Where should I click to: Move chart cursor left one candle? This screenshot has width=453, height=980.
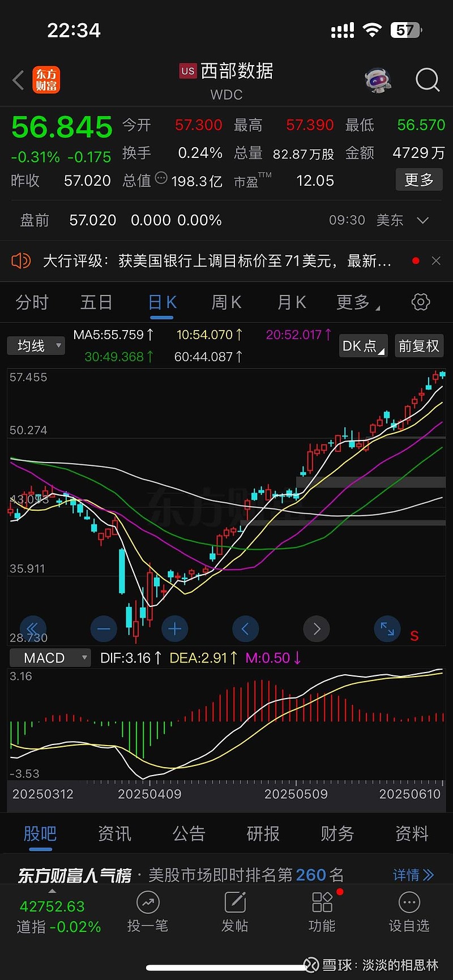(x=245, y=628)
